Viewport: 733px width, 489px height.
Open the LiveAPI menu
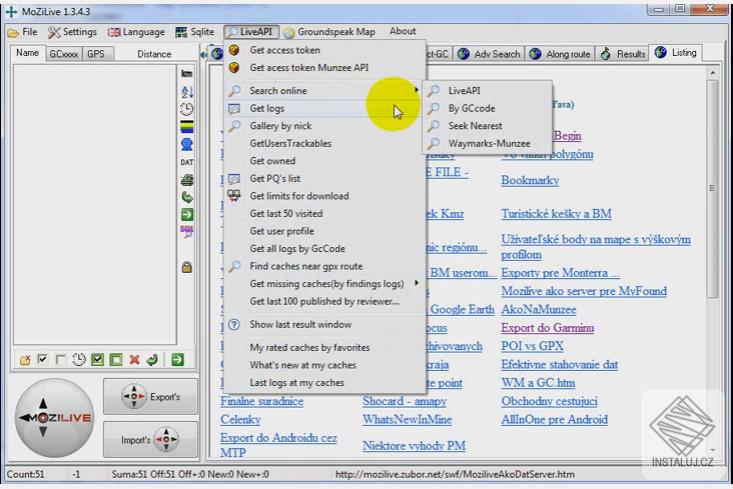point(251,32)
